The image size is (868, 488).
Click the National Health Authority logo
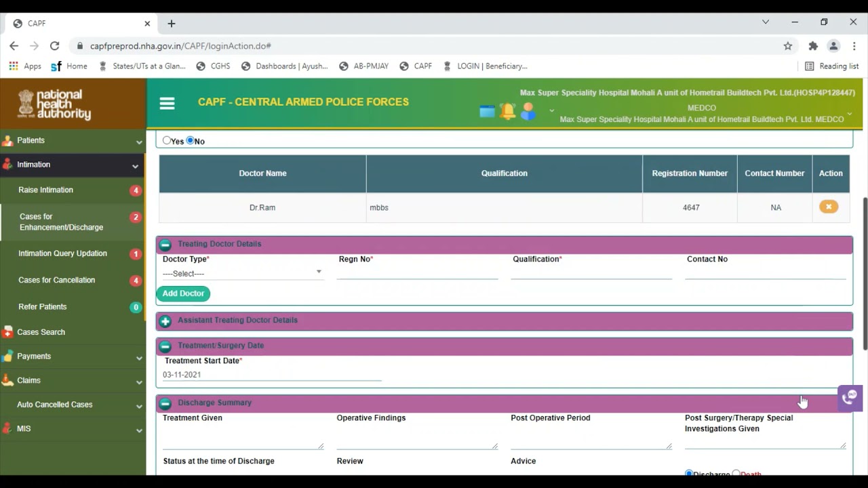pyautogui.click(x=54, y=104)
